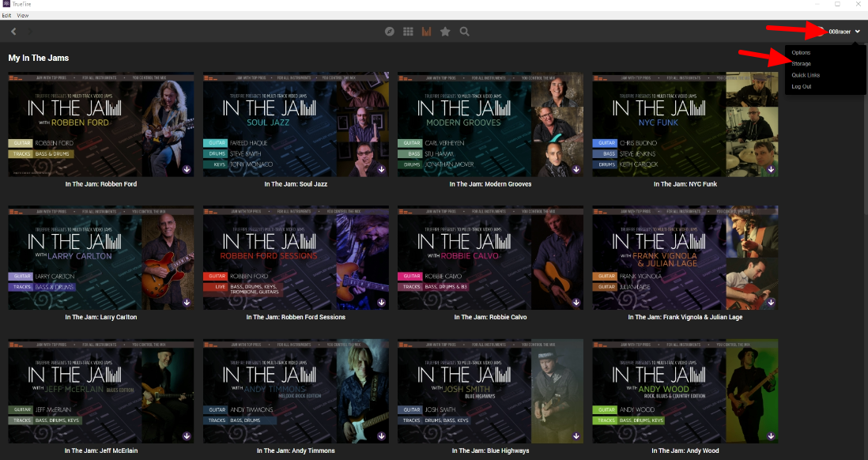This screenshot has width=868, height=460.
Task: Open the Jeff McErlain Blues Edition cover image
Action: (101, 391)
